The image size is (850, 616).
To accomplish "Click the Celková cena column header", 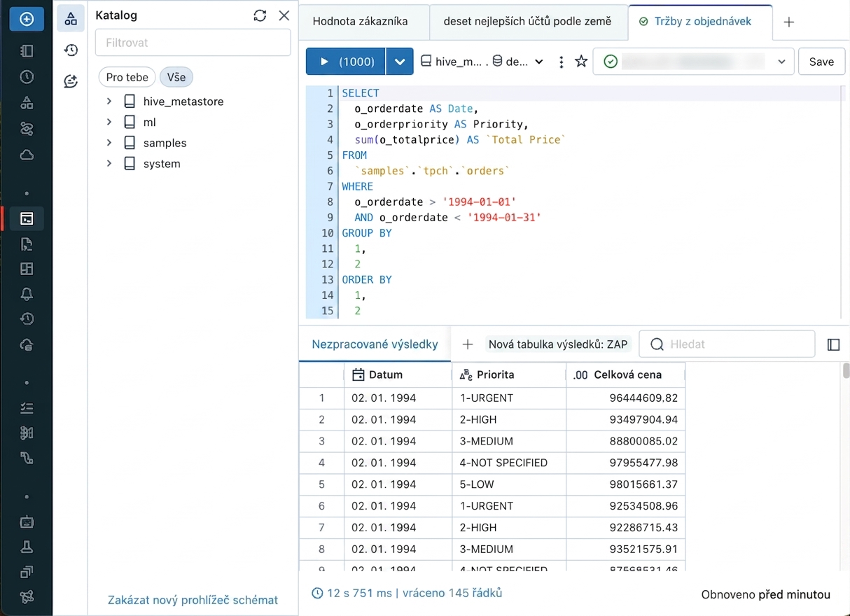I will (625, 374).
